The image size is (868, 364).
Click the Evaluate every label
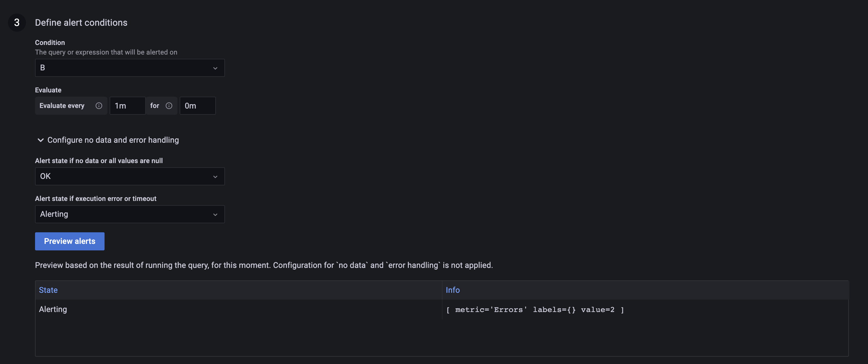[x=62, y=106]
